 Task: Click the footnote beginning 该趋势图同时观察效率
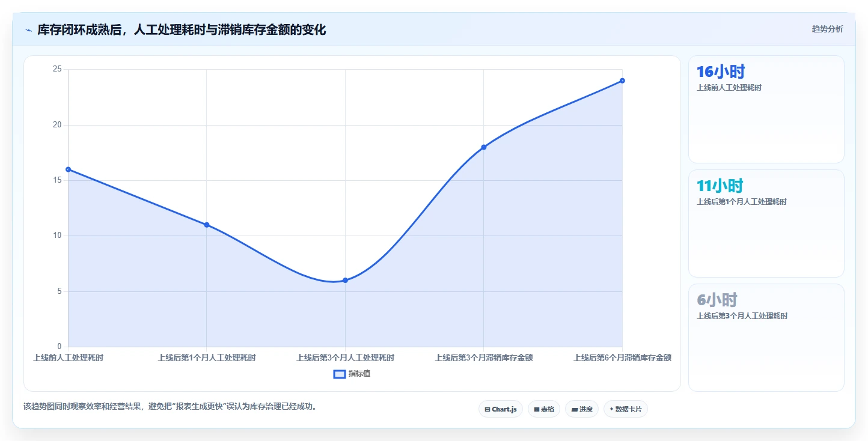pos(170,407)
